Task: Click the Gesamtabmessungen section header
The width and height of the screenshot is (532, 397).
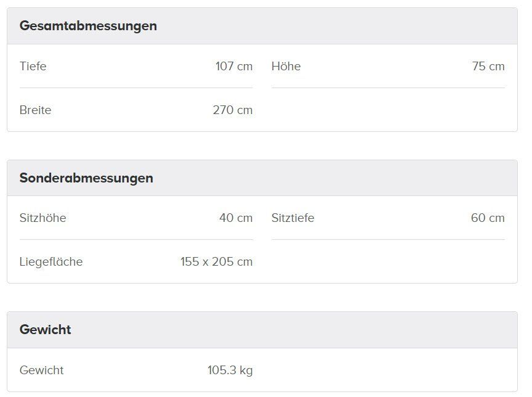Action: (x=88, y=26)
